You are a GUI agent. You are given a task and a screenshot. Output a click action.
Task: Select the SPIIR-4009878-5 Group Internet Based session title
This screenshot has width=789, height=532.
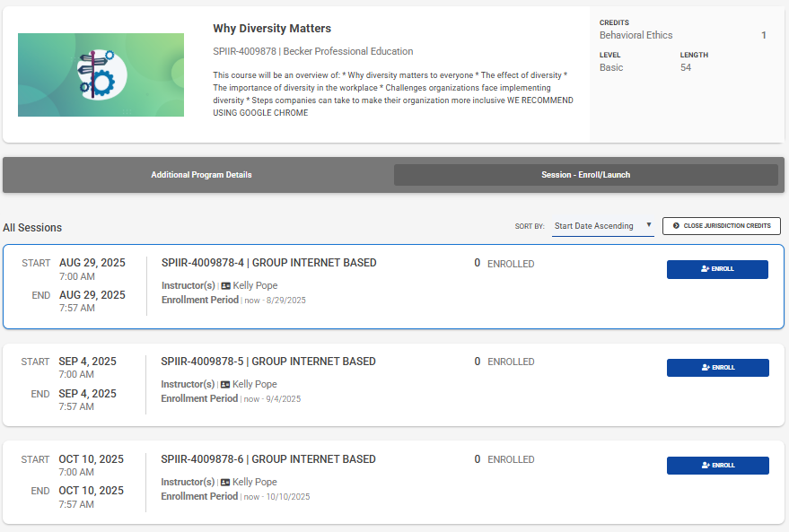tap(268, 362)
